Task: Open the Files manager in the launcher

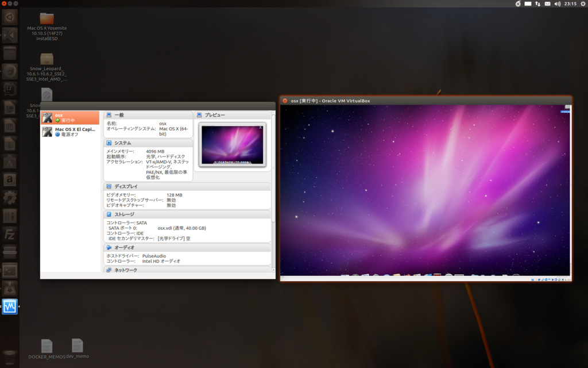Action: point(10,53)
